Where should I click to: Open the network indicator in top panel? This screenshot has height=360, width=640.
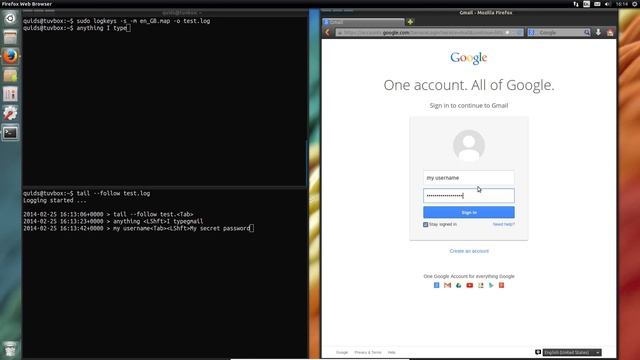(576, 4)
